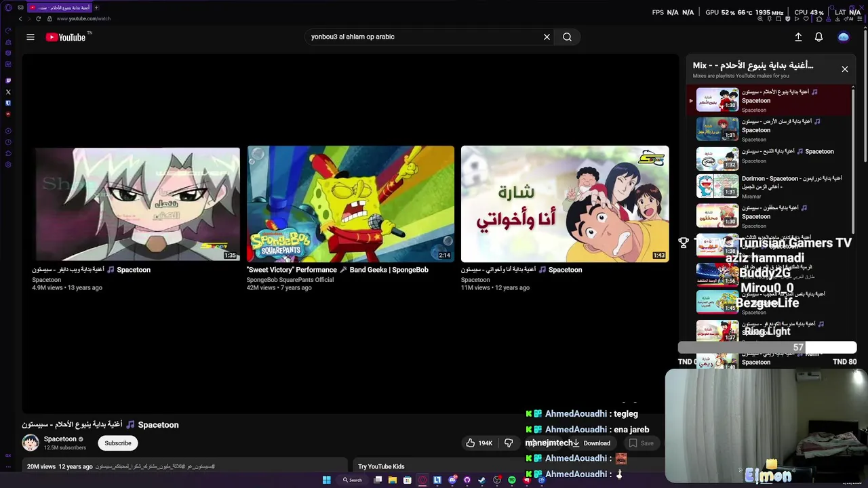Open "Sweet Victory" Performance video title
Image resolution: width=868 pixels, height=488 pixels.
(x=337, y=270)
